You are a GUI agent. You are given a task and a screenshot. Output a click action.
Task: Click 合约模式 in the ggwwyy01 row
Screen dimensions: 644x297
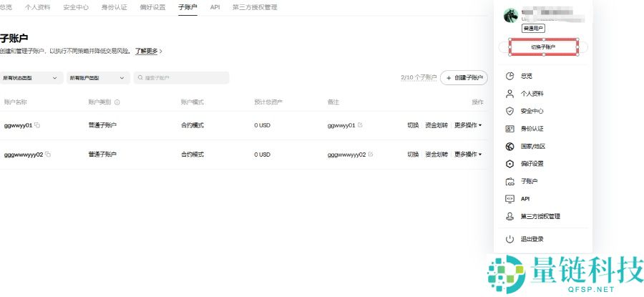point(192,125)
